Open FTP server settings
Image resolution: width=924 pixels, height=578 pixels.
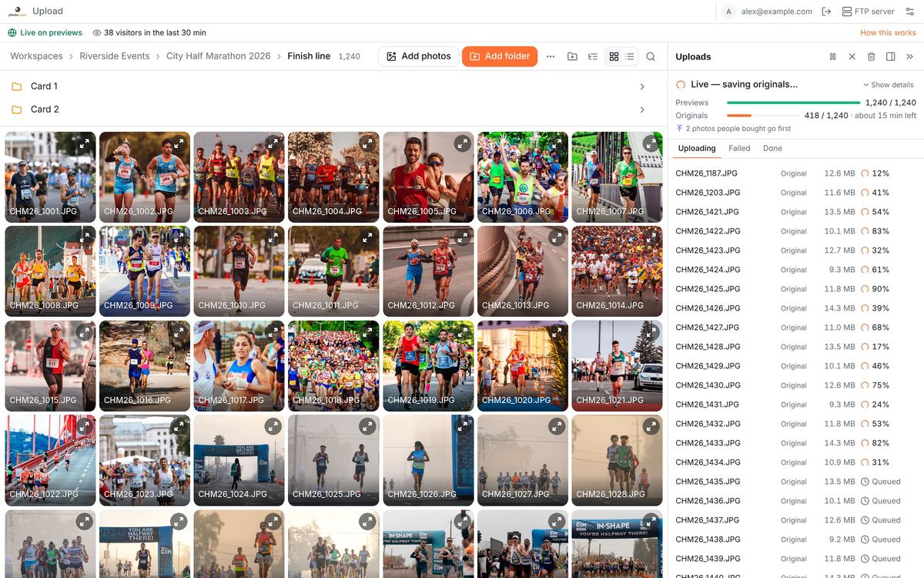pyautogui.click(x=868, y=12)
